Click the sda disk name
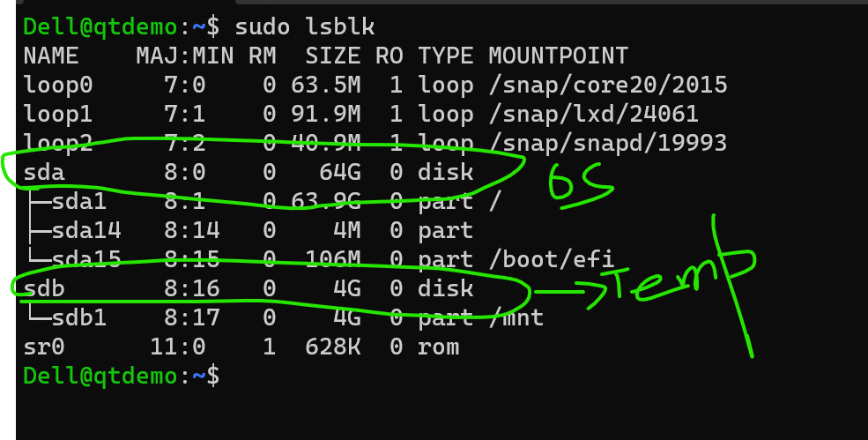Screen dimensions: 868x440 (44, 172)
